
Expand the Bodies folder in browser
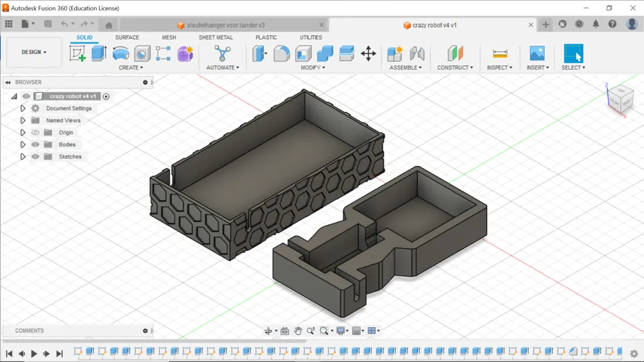[x=23, y=145]
